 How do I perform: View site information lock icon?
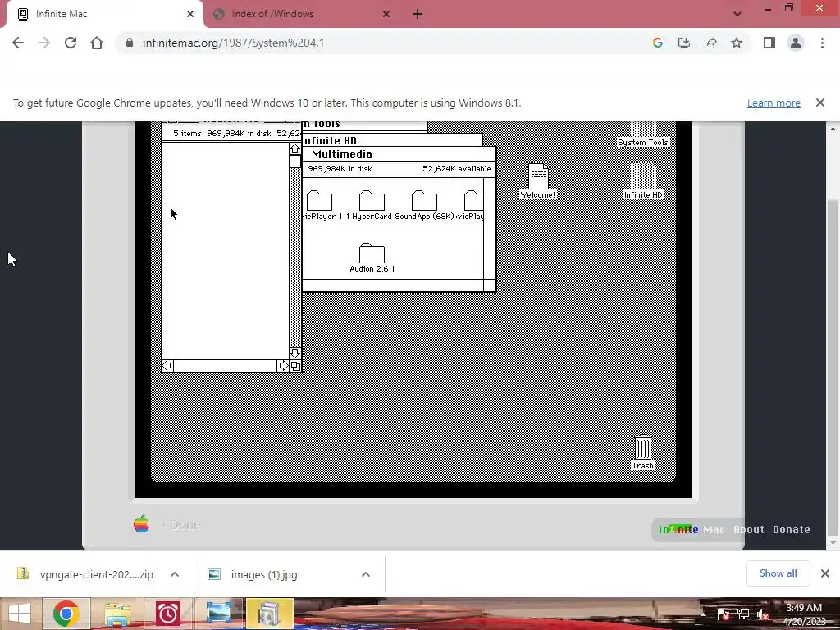coord(129,43)
